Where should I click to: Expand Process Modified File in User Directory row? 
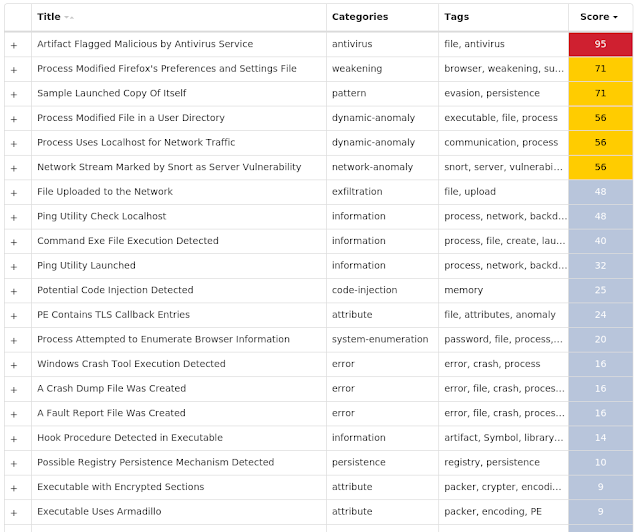(14, 119)
